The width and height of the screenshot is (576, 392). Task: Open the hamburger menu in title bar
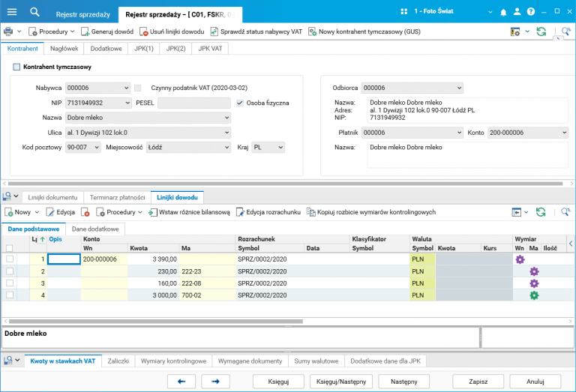[13, 12]
